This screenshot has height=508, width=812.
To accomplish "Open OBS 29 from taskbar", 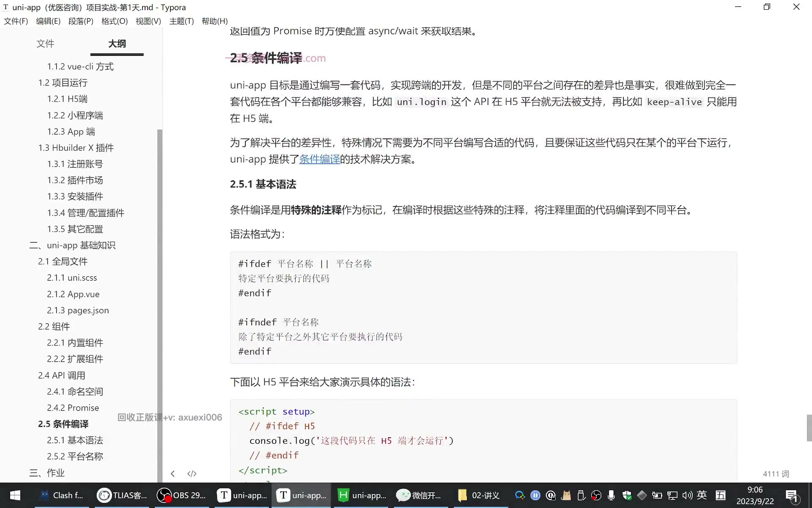I will tap(182, 495).
